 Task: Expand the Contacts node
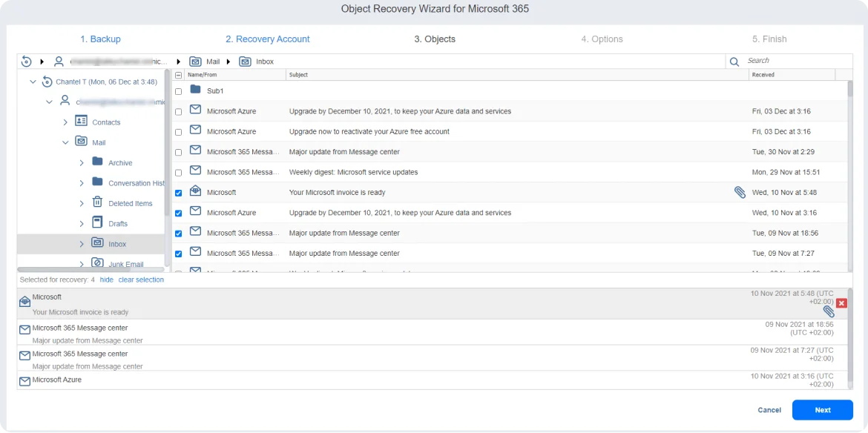click(65, 122)
